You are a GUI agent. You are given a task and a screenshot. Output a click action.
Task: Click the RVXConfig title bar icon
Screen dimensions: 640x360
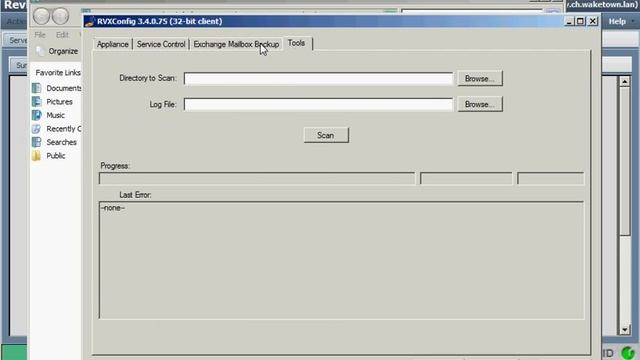[90, 21]
